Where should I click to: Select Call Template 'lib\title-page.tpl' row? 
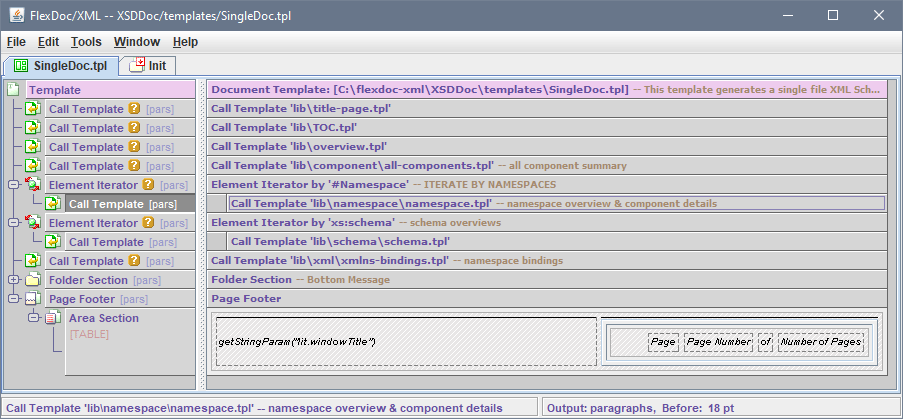tap(547, 109)
